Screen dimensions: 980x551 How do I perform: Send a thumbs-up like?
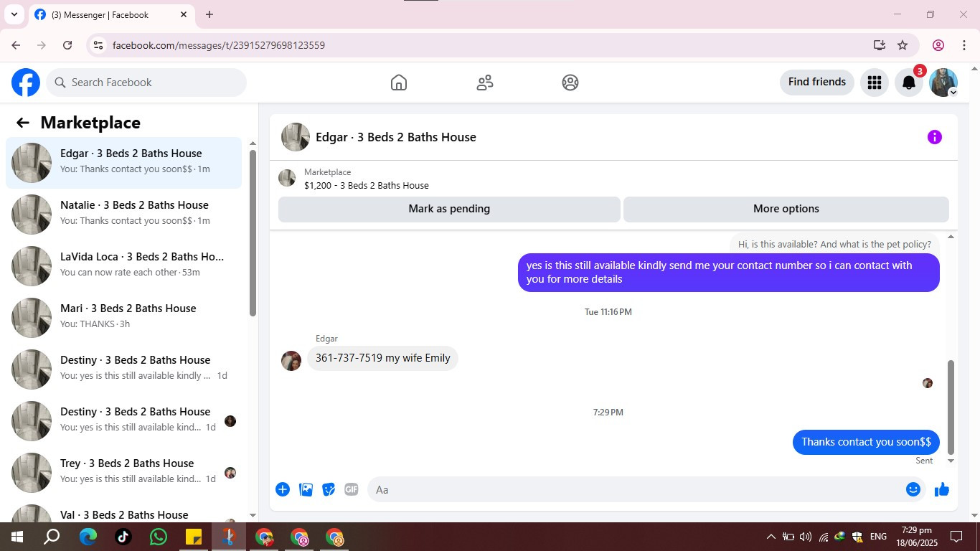click(x=942, y=489)
